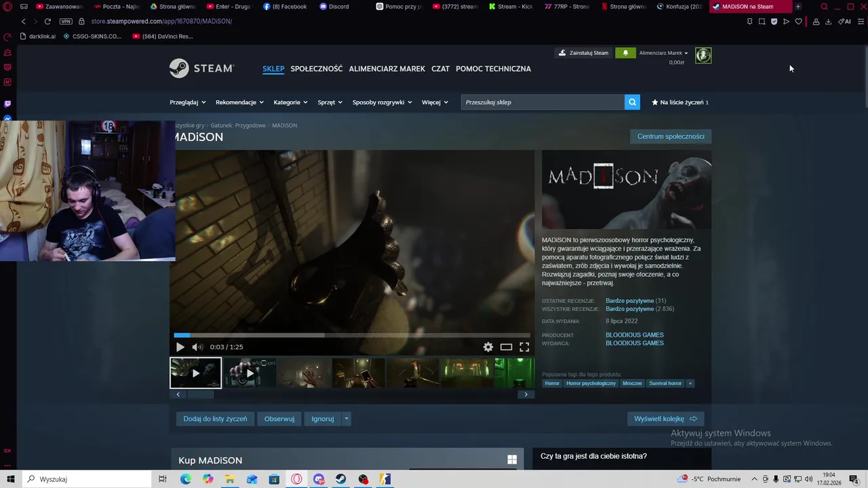The height and width of the screenshot is (488, 868).
Task: Click the Horror psychologiczny tag
Action: point(591,384)
